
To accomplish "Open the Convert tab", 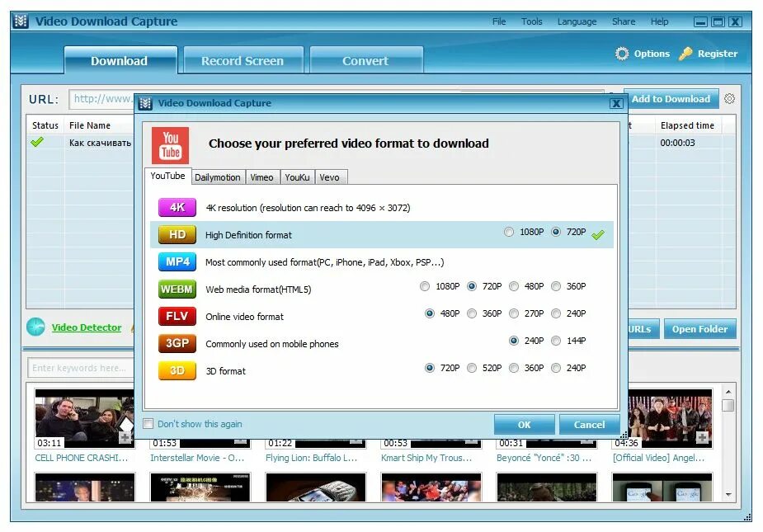I will point(365,60).
